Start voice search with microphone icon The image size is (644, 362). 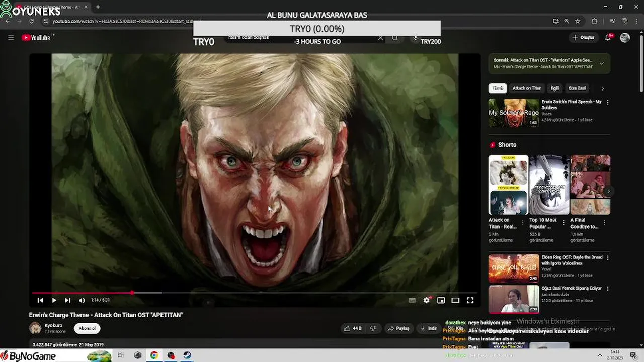pos(416,38)
